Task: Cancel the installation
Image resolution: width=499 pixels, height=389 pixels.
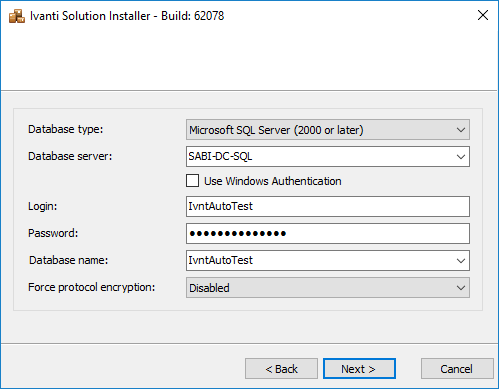Action: click(457, 369)
